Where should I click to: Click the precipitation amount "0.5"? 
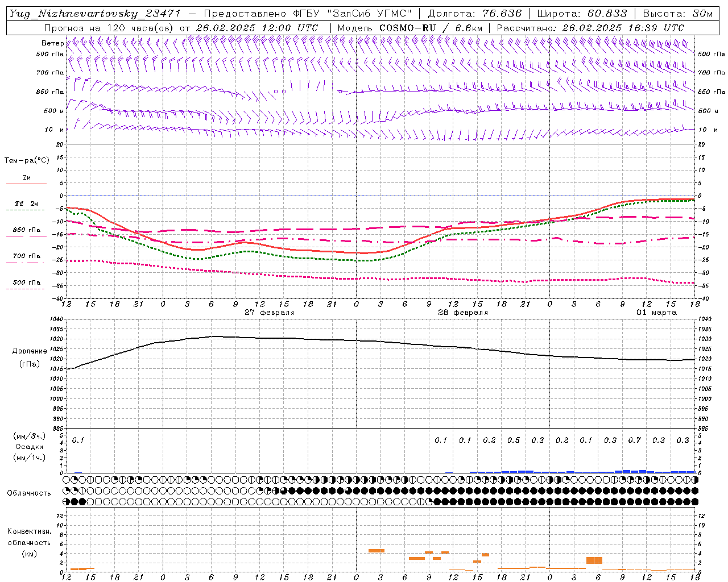(x=514, y=440)
